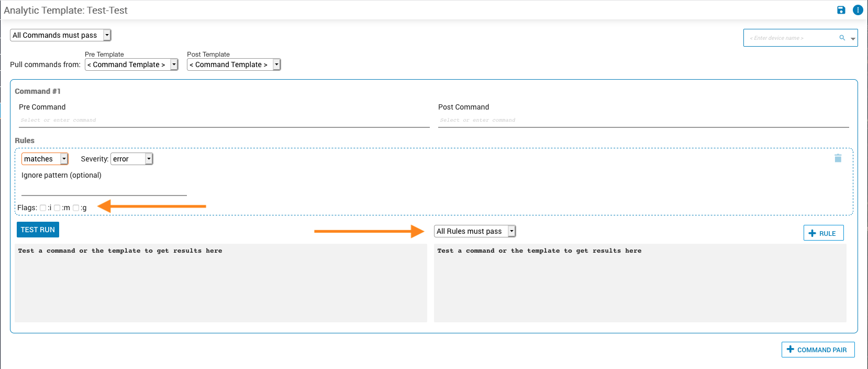
Task: Open the All Commands must pass dropdown
Action: [x=61, y=35]
